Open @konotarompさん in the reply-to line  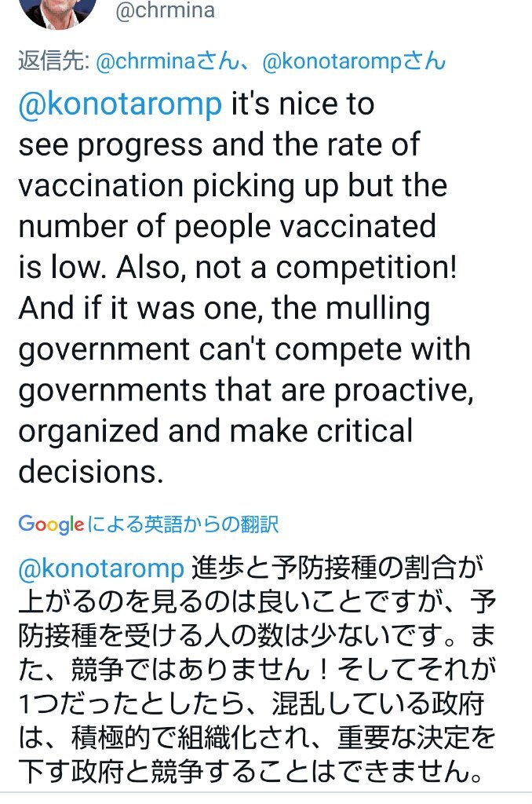click(x=354, y=63)
